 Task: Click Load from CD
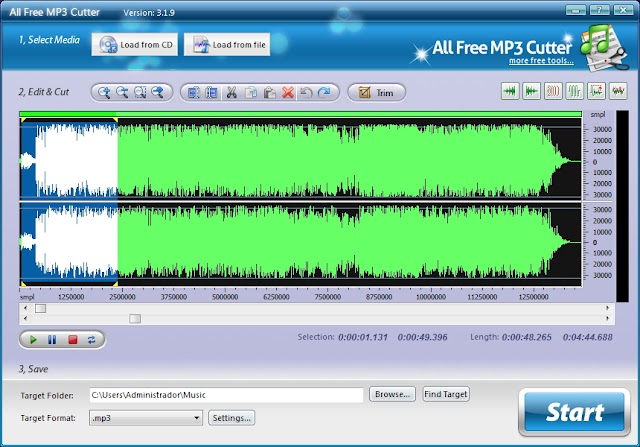coord(135,44)
